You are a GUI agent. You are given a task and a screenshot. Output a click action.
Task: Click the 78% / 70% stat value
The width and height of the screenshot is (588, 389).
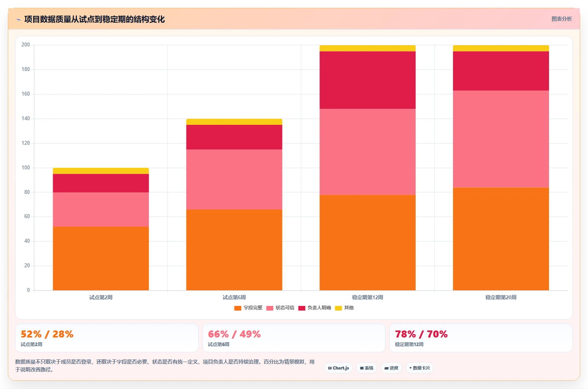point(421,334)
